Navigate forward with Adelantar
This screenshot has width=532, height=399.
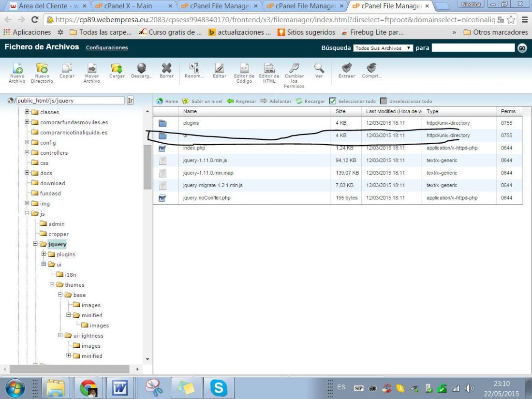tap(276, 101)
